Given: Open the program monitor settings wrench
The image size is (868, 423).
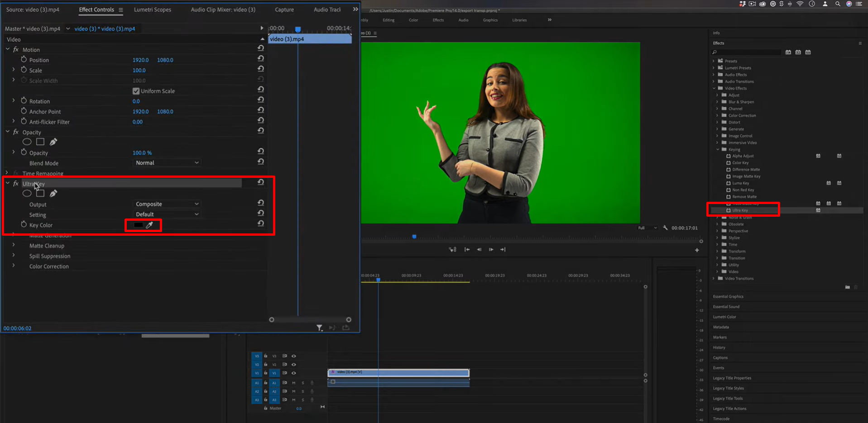Looking at the screenshot, I should point(665,228).
